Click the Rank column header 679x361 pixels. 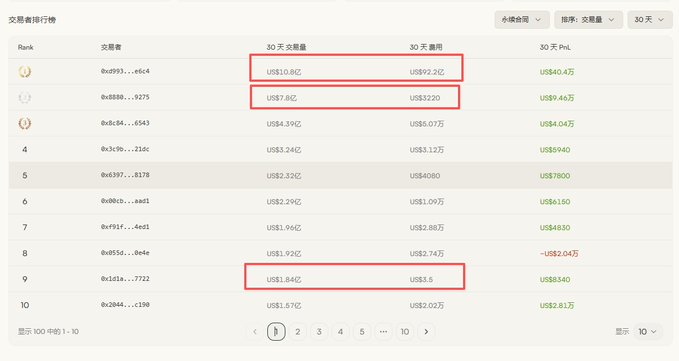tap(26, 47)
